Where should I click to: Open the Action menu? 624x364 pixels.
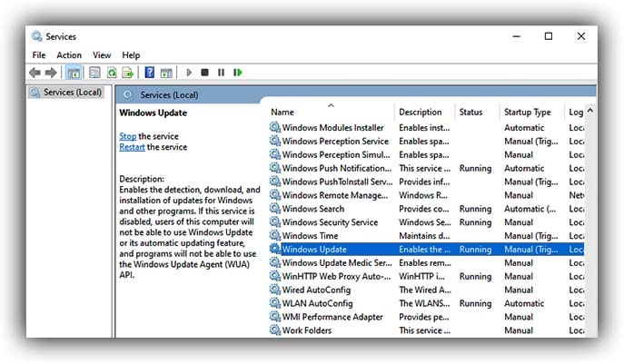(x=69, y=54)
